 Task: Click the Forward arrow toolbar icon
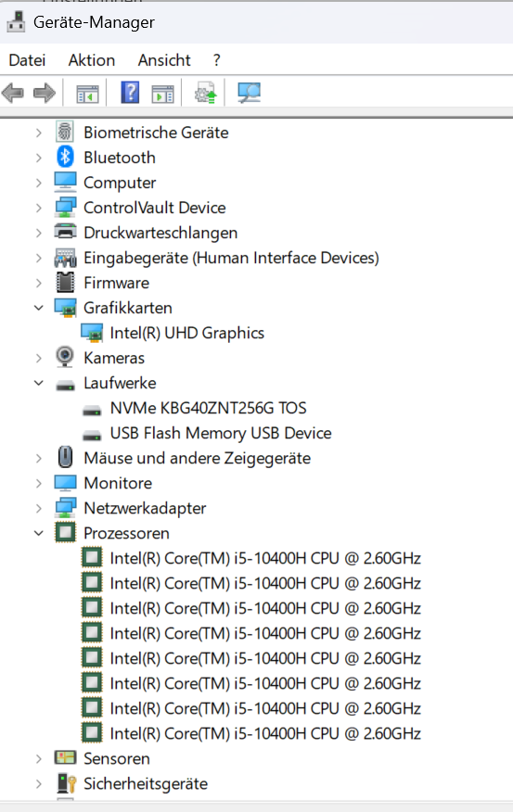(x=44, y=94)
